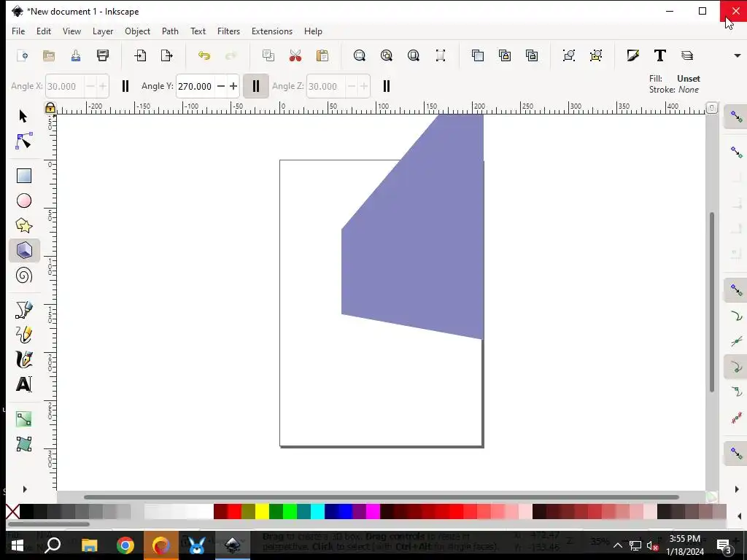Viewport: 747px width, 560px height.
Task: Select the Pencil freehand tool
Action: [24, 334]
